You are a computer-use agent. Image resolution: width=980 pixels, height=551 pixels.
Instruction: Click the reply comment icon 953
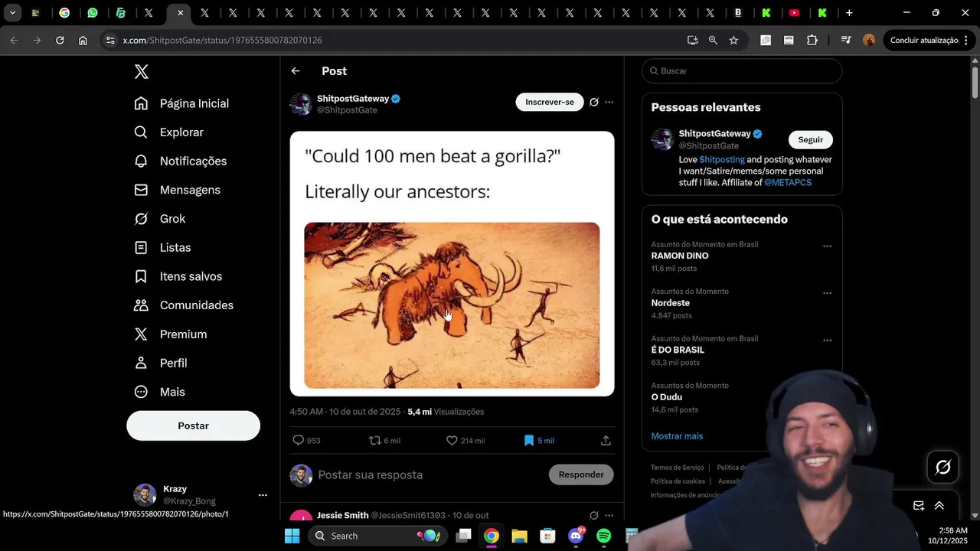299,440
